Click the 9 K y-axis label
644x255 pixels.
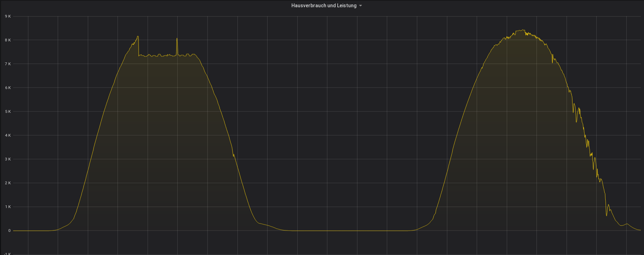[8, 16]
